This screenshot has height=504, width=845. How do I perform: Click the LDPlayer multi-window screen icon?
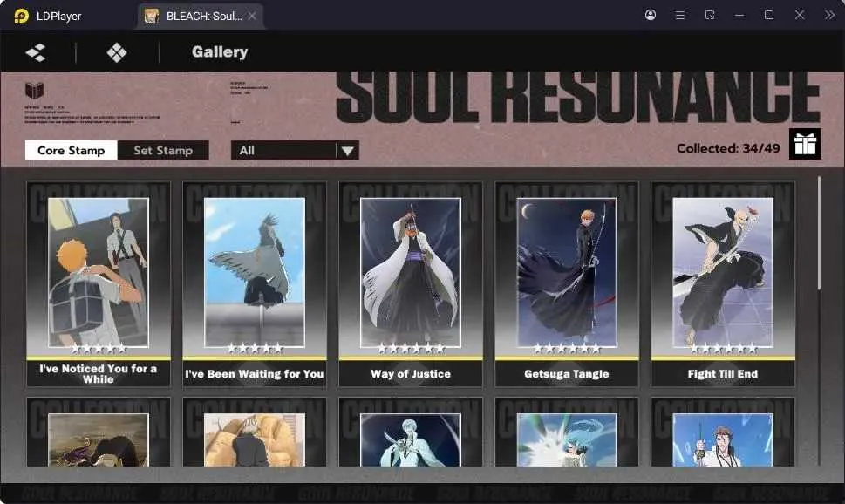pyautogui.click(x=710, y=15)
